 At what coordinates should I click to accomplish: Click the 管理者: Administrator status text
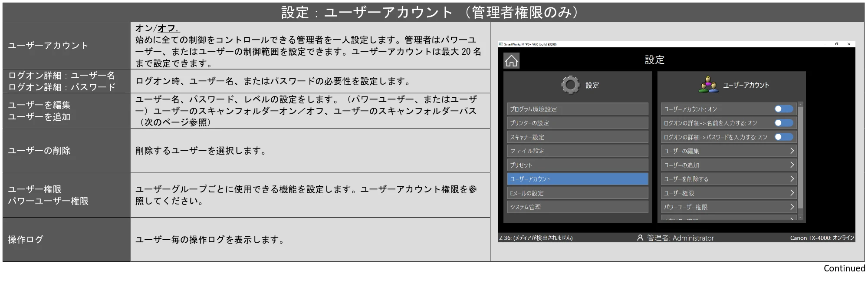(x=680, y=238)
